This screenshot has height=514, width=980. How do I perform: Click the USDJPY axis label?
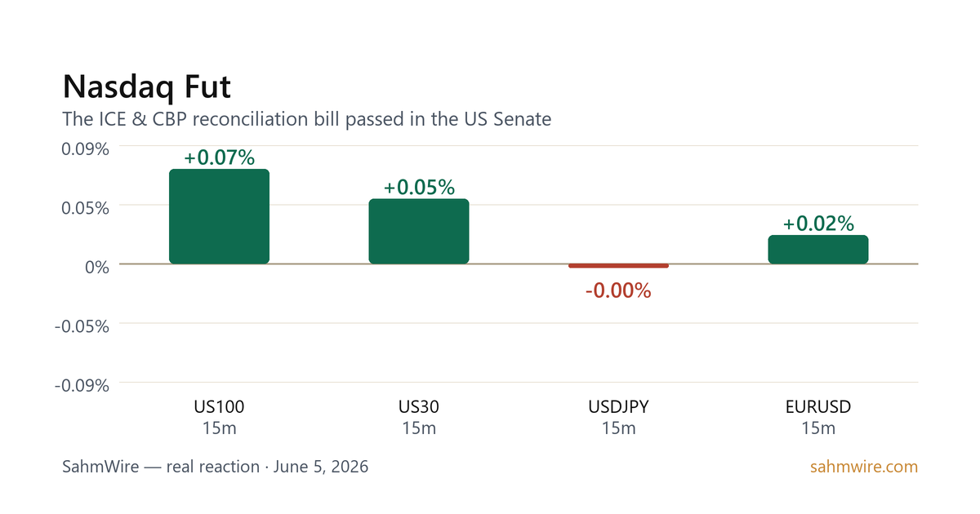618,406
